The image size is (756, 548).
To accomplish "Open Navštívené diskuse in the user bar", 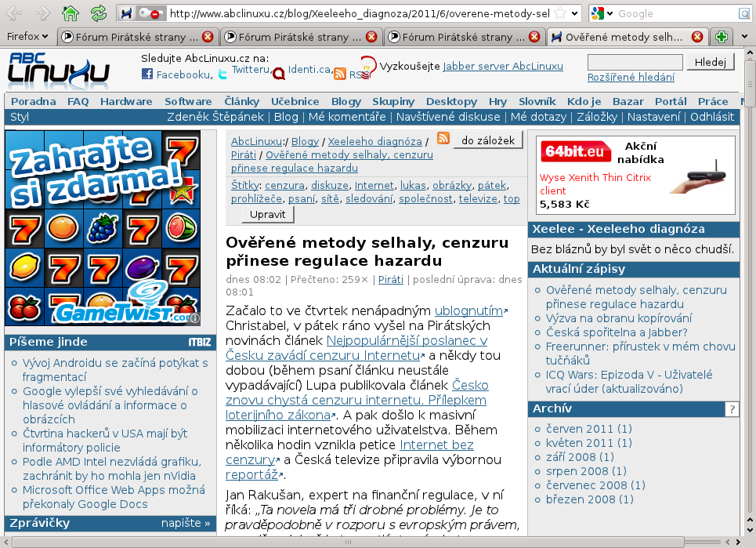I will pos(448,117).
